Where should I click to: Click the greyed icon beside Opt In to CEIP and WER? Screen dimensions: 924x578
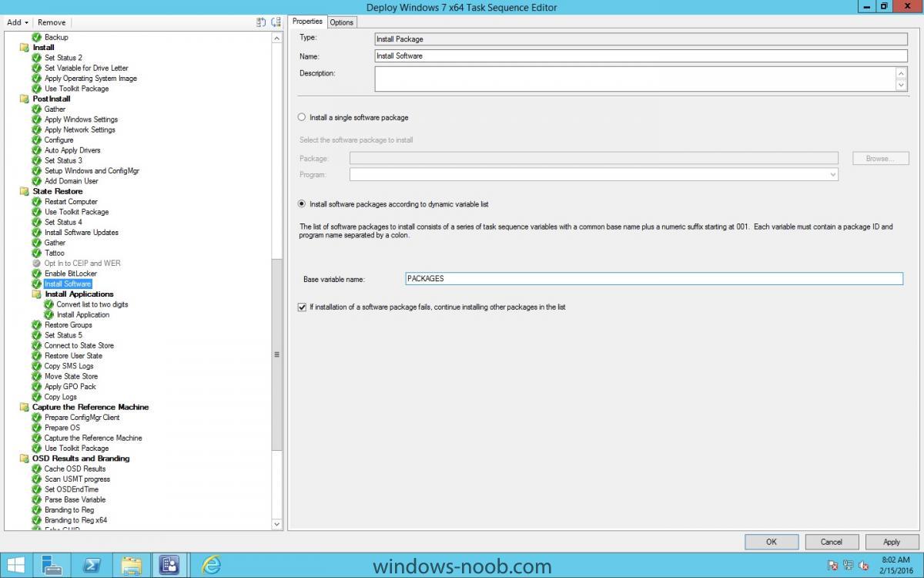(x=36, y=264)
